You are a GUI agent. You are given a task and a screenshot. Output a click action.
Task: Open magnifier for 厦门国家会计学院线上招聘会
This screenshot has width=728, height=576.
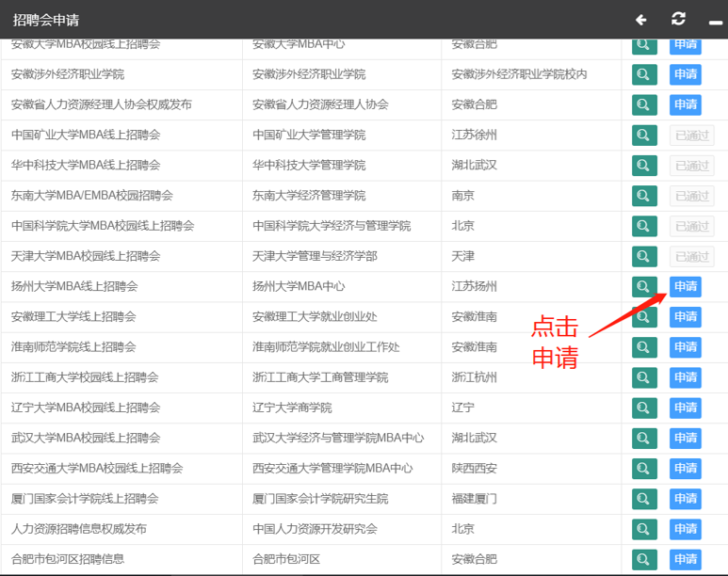[644, 499]
